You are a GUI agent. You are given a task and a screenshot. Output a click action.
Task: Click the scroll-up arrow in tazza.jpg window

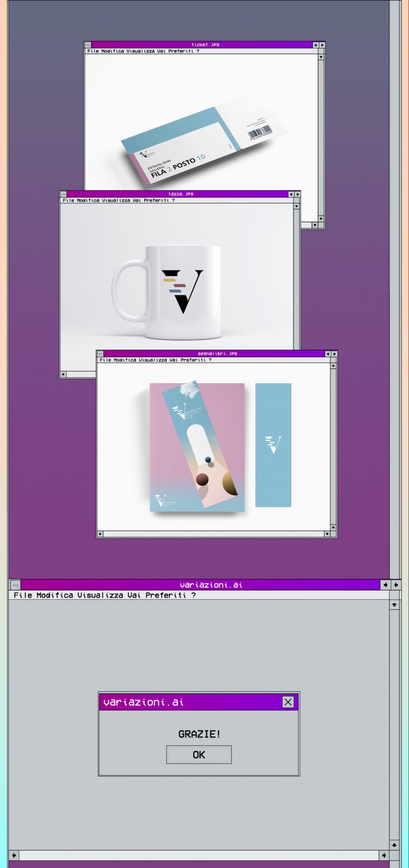(297, 206)
